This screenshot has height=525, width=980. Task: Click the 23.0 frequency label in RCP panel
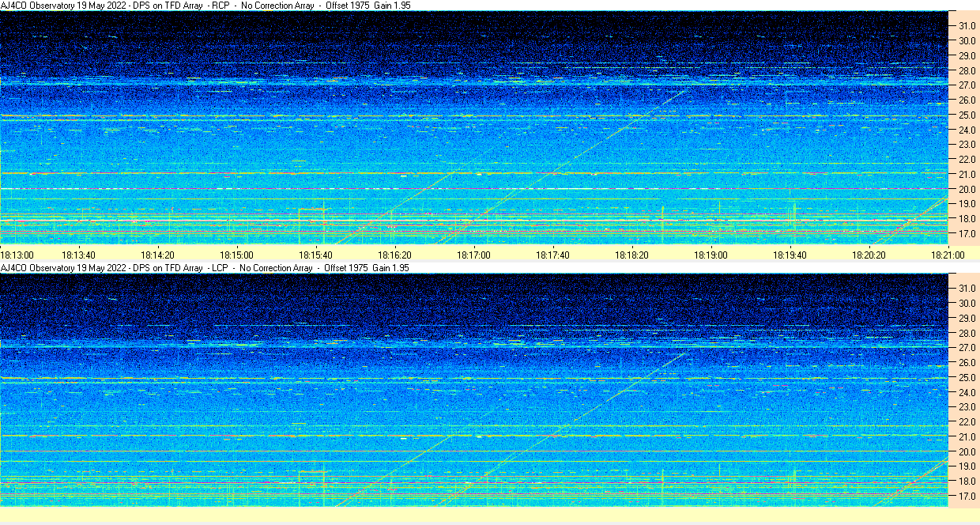click(967, 145)
